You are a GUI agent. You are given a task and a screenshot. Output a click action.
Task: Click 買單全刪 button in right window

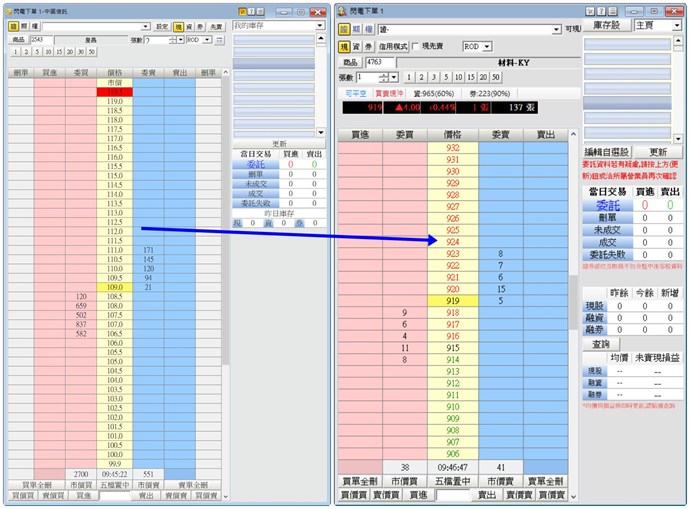pos(360,481)
